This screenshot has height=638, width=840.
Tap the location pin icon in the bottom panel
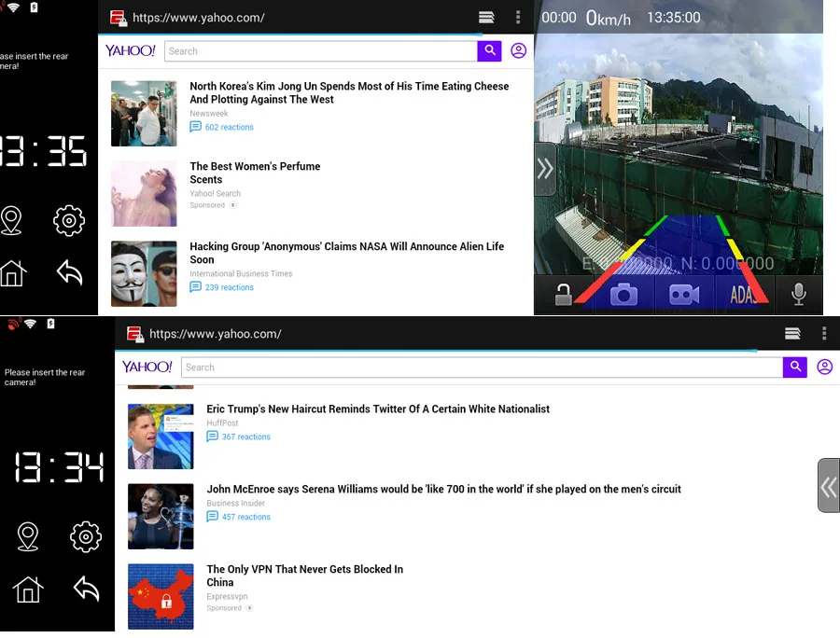coord(28,536)
